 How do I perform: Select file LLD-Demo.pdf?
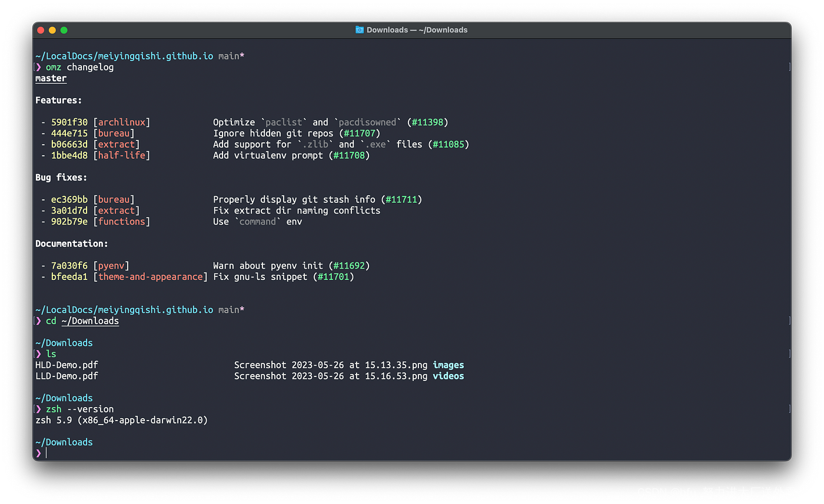pos(67,376)
